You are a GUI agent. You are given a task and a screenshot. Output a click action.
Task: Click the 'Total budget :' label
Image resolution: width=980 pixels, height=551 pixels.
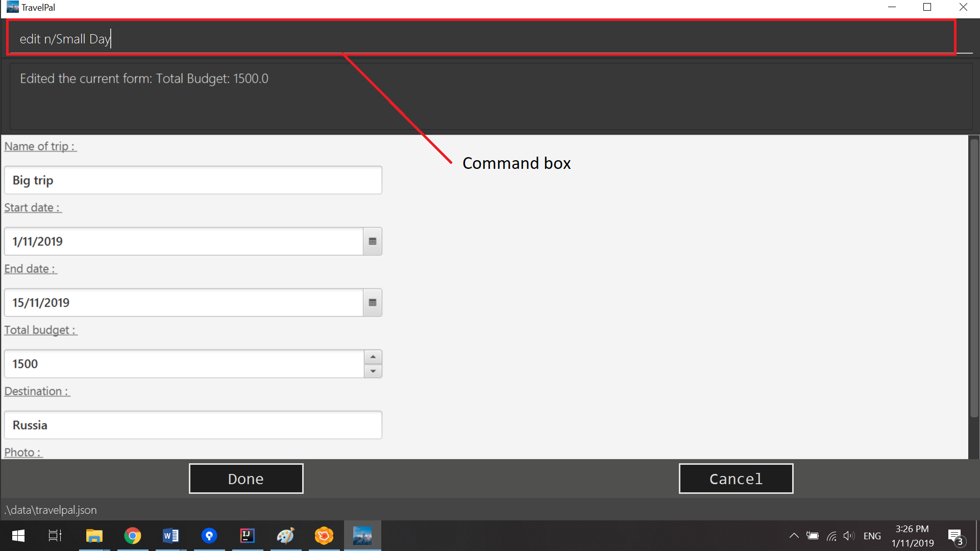(41, 330)
